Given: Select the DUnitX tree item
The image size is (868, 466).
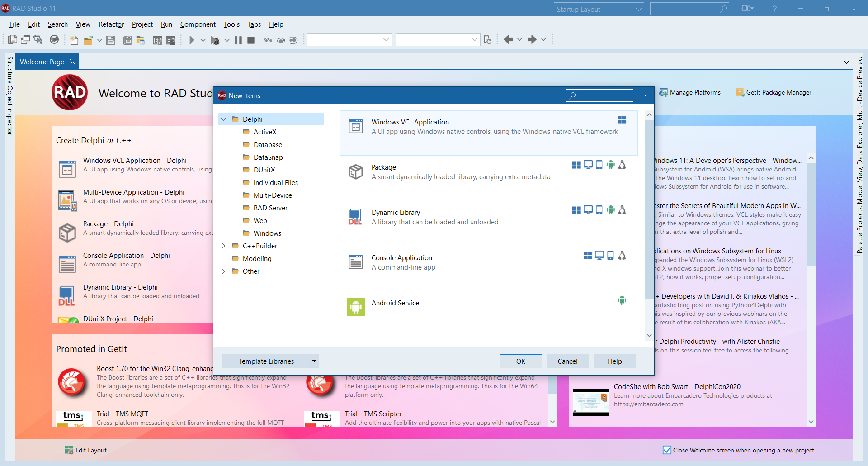Looking at the screenshot, I should click(x=264, y=170).
